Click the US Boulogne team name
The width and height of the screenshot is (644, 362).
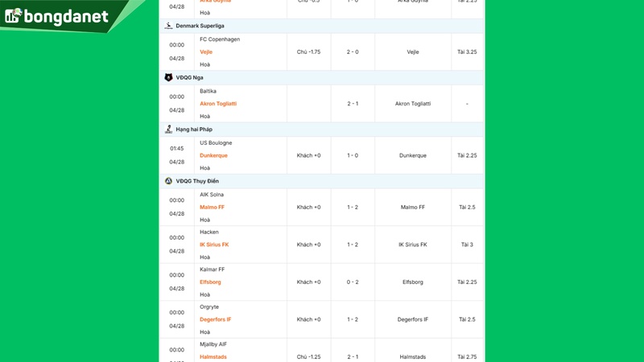pyautogui.click(x=216, y=142)
